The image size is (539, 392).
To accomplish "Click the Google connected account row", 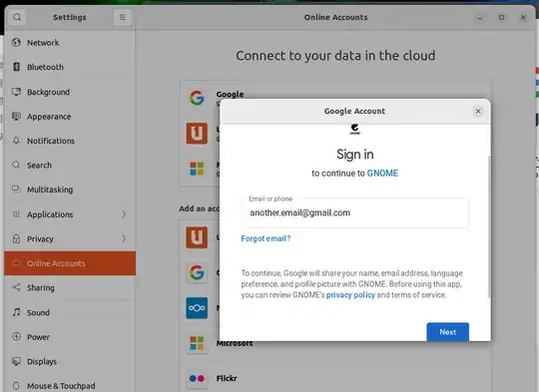I will tap(335, 98).
